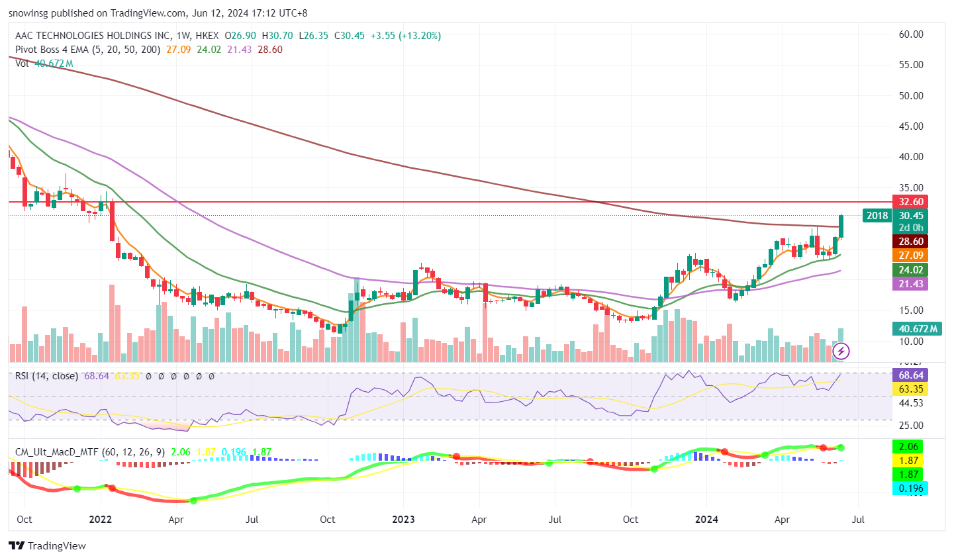Viewport: 954px width, 560px height.
Task: Click the 60.00 price axis label
Action: click(911, 34)
